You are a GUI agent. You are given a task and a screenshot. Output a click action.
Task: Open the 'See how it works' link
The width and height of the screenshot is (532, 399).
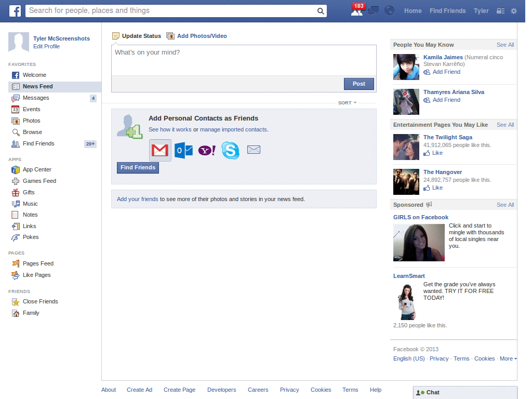click(170, 129)
